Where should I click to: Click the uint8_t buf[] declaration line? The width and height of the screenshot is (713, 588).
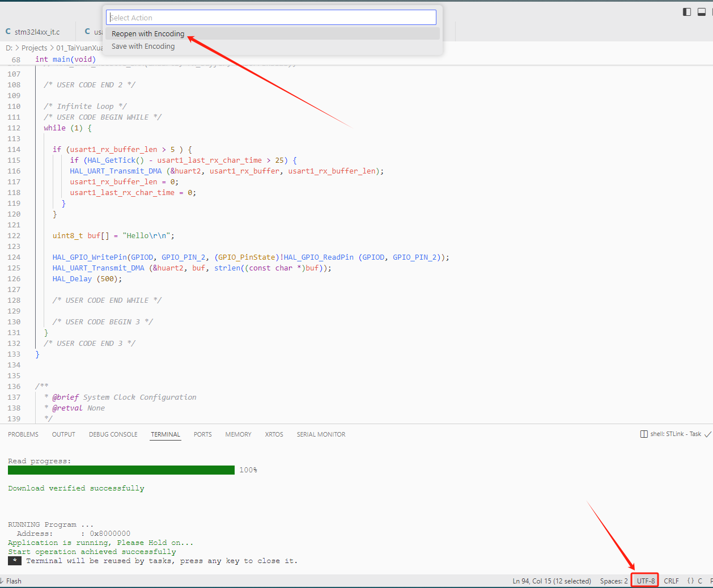[113, 236]
